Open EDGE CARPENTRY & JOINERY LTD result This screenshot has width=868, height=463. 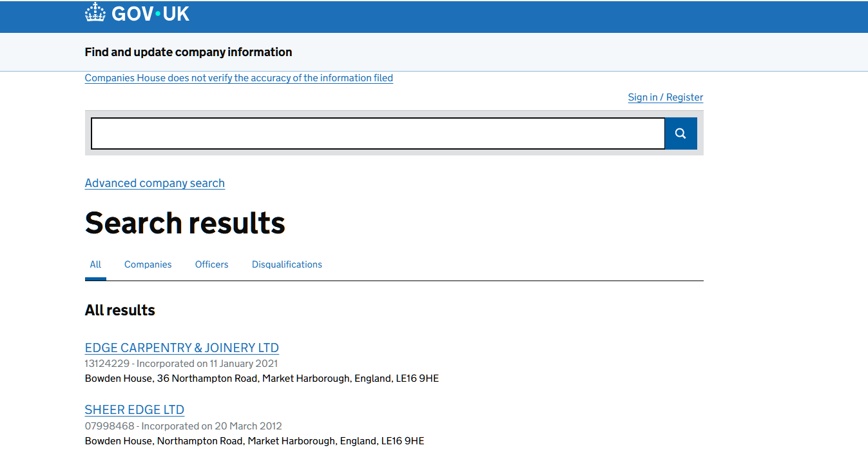[x=182, y=348]
